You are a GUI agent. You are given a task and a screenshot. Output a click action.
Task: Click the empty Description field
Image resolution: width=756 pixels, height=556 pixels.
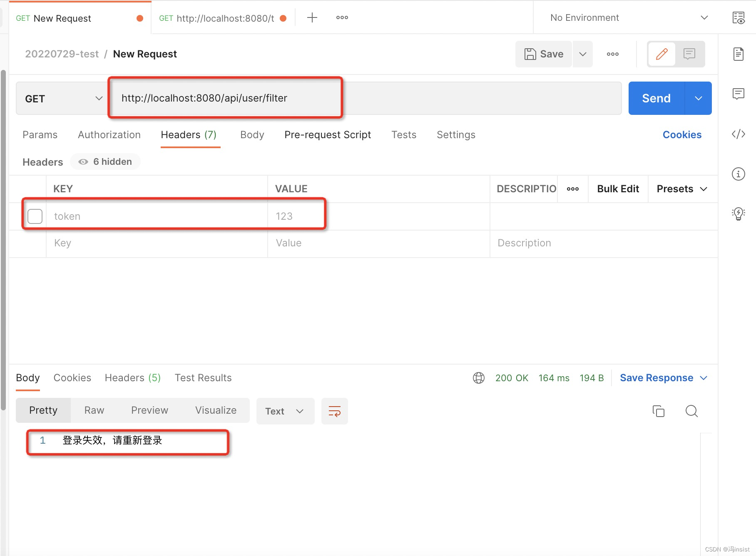(x=604, y=243)
